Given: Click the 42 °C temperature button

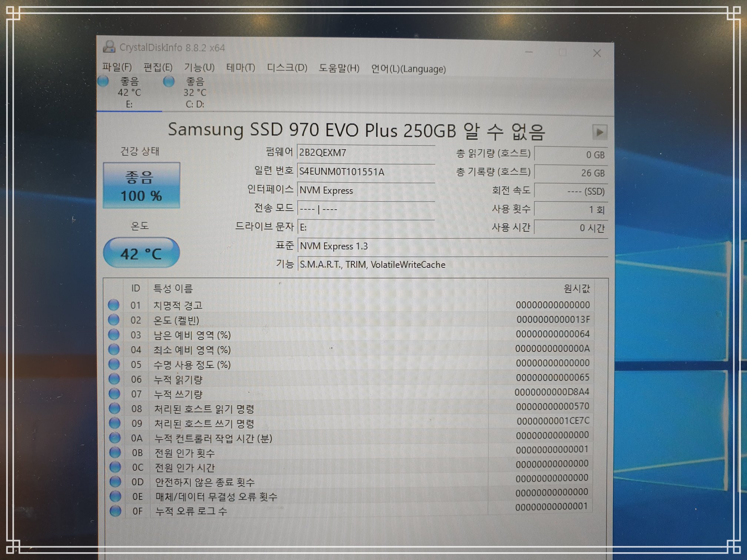Looking at the screenshot, I should tap(141, 253).
